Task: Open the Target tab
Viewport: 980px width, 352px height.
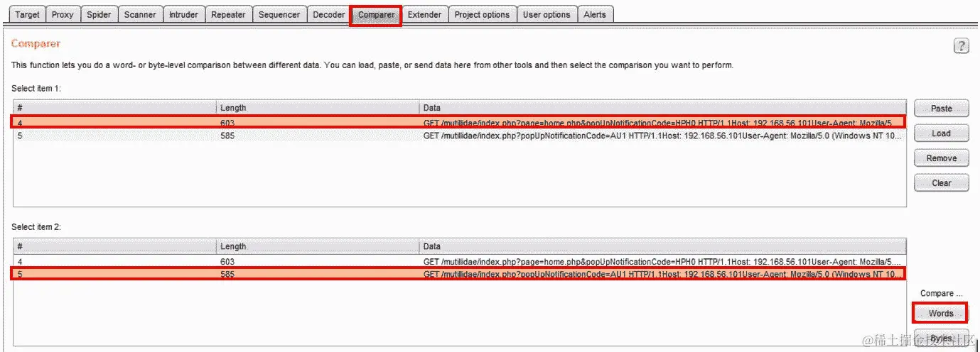Action: [28, 14]
